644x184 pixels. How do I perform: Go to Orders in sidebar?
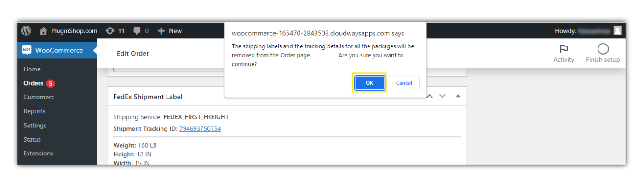pos(34,83)
